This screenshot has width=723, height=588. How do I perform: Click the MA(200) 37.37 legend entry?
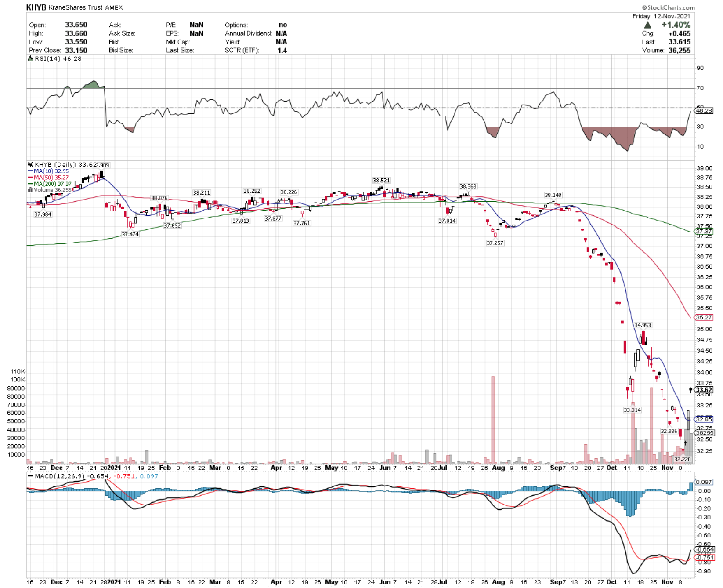click(50, 184)
